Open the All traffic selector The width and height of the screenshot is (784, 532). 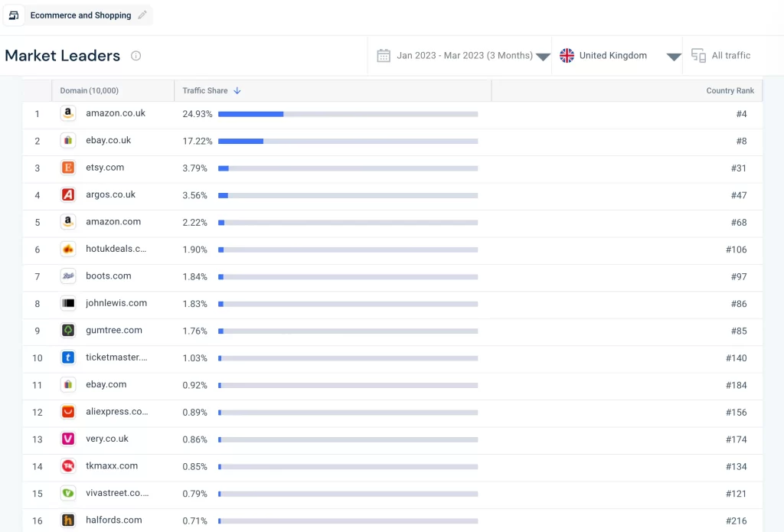coord(721,56)
